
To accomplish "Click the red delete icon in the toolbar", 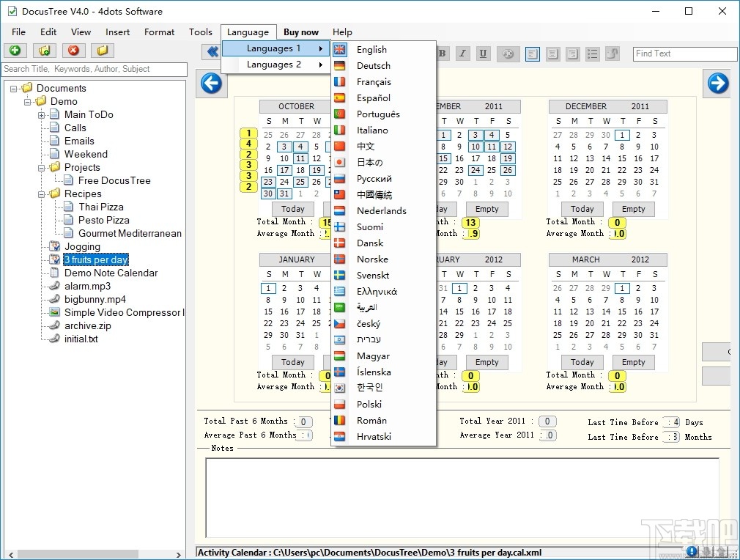I will pos(73,51).
